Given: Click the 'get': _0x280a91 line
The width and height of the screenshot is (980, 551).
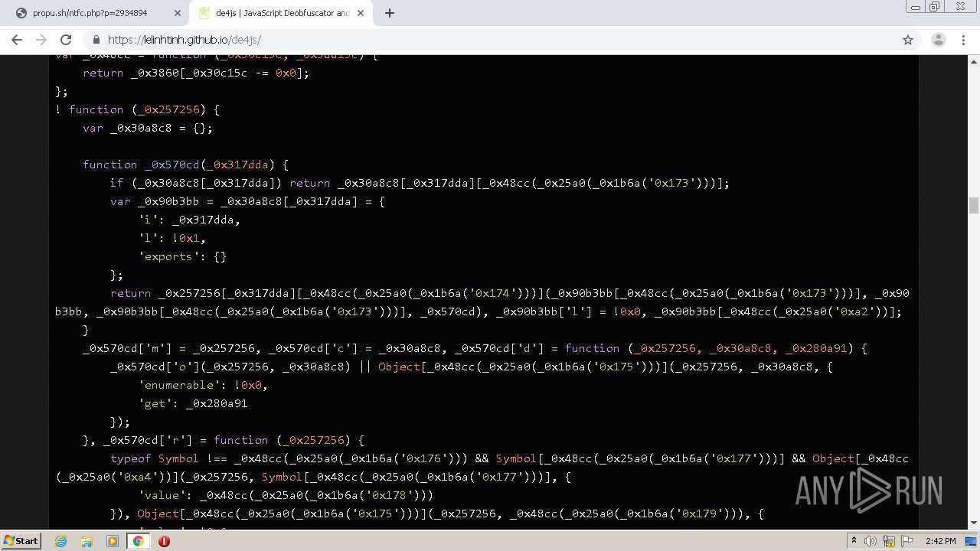Looking at the screenshot, I should tap(193, 403).
